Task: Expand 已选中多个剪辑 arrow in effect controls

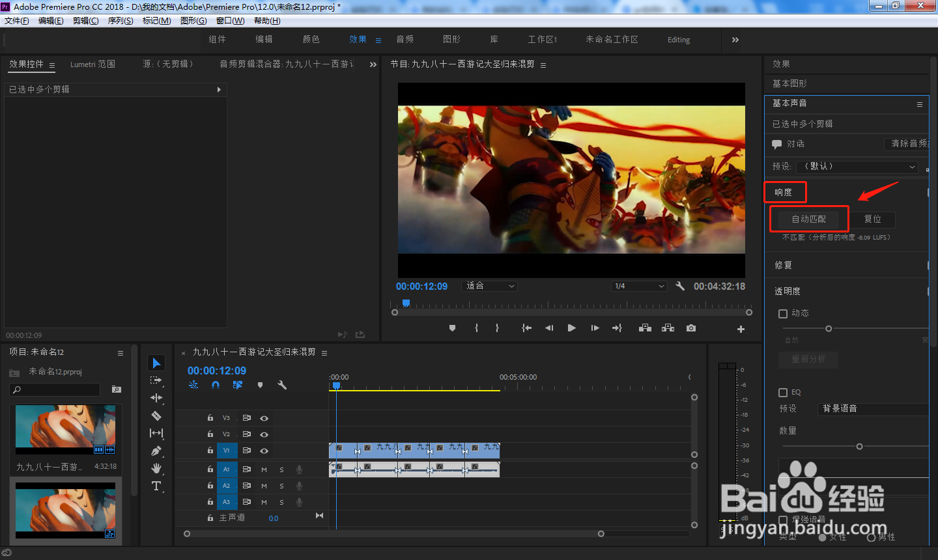Action: pos(219,89)
